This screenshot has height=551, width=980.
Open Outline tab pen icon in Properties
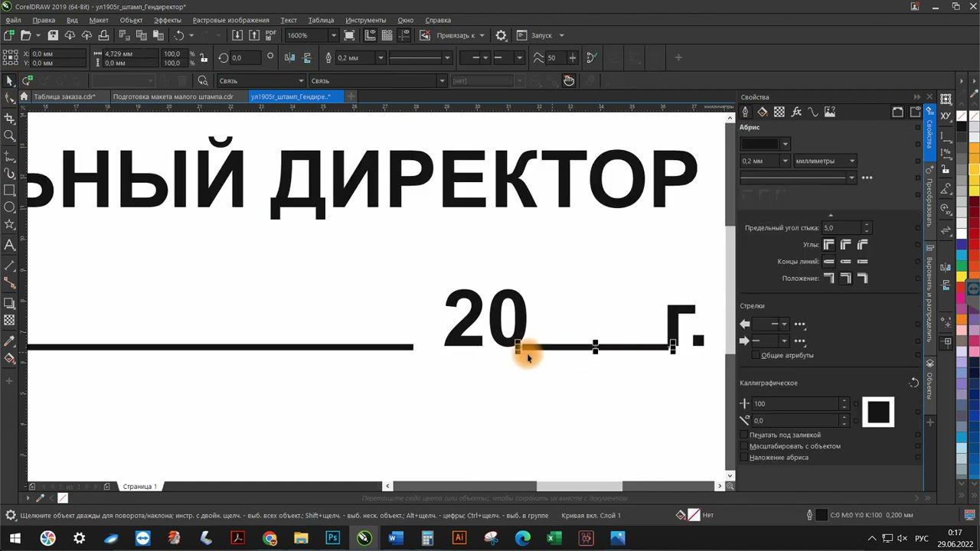click(746, 112)
